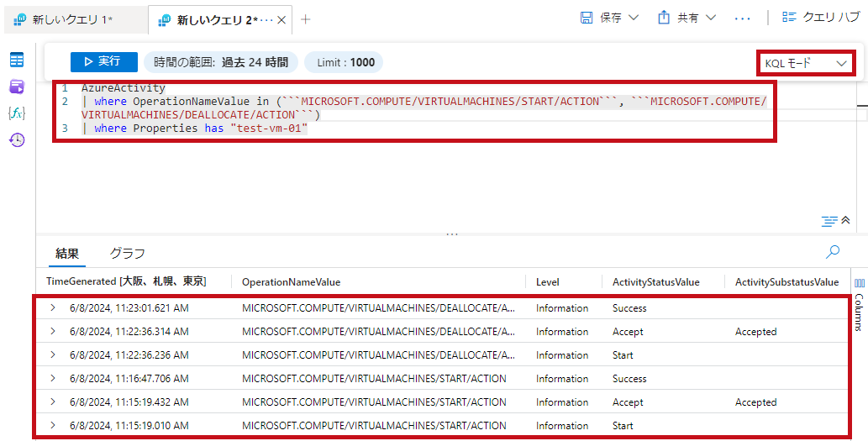Screen dimensions: 868x441
Task: Expand the 11:22:36.314 AM row
Action: (x=53, y=332)
